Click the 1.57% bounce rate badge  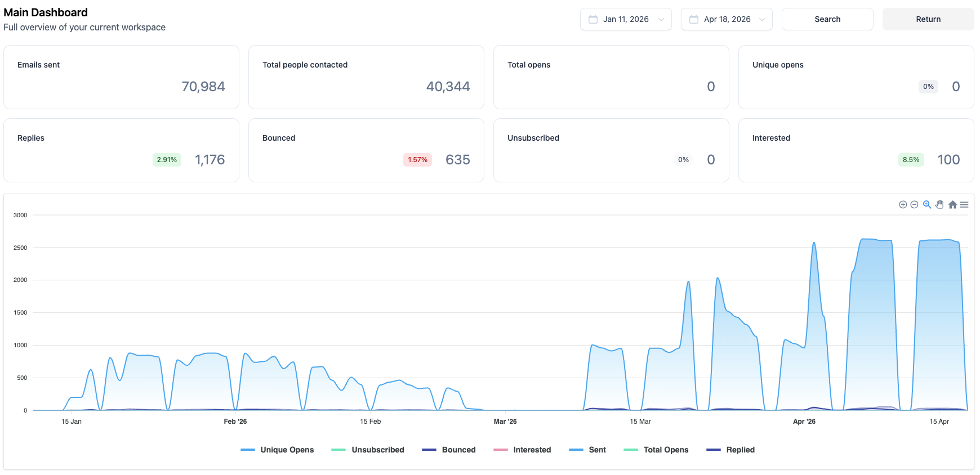418,160
